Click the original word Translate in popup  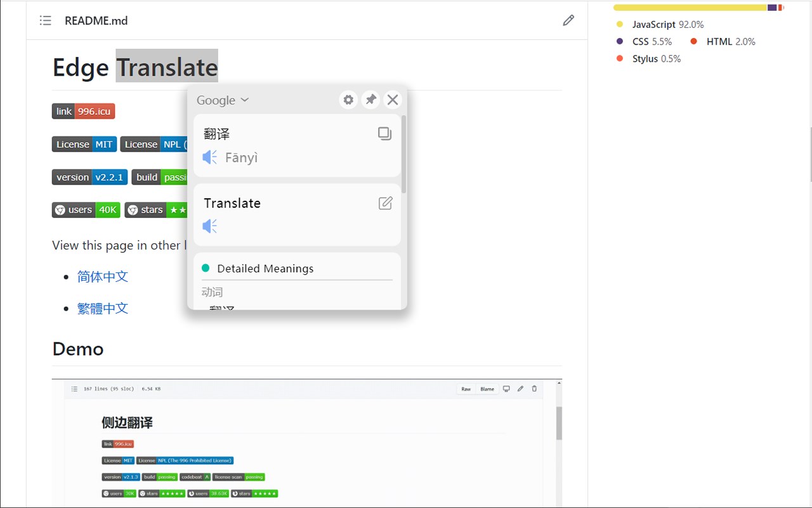(x=232, y=203)
